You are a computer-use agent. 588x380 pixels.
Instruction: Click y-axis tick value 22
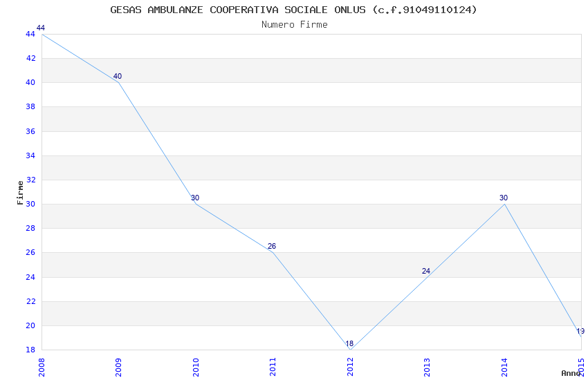coord(30,301)
